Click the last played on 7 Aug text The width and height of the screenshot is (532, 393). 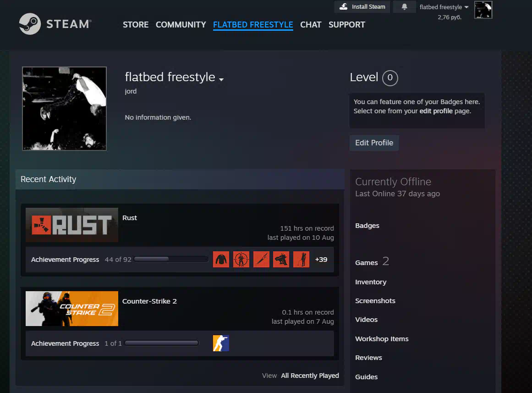(x=302, y=321)
